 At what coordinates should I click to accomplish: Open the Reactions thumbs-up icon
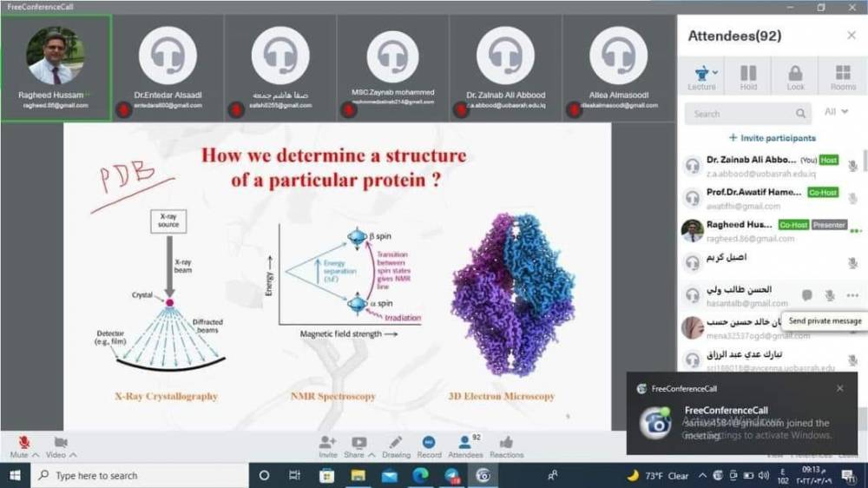pyautogui.click(x=506, y=443)
